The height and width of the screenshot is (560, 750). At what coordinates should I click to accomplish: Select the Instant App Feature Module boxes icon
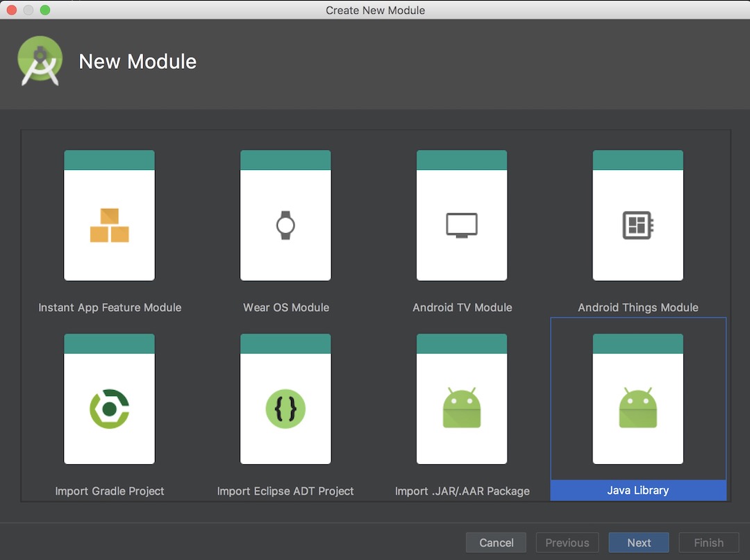point(110,225)
